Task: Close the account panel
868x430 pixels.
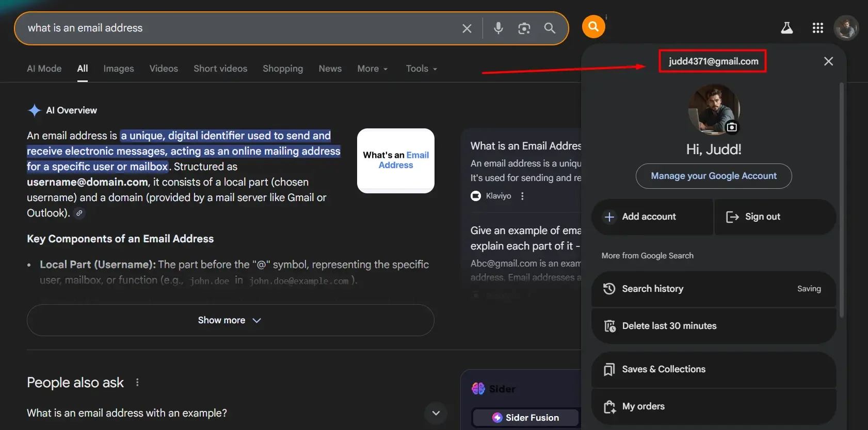Action: click(x=828, y=61)
